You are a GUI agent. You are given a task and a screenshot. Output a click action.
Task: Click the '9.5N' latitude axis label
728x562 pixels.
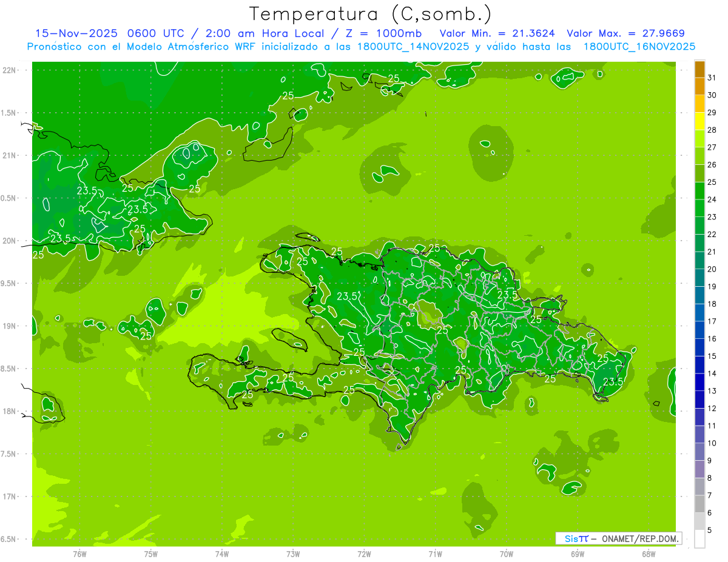click(8, 283)
